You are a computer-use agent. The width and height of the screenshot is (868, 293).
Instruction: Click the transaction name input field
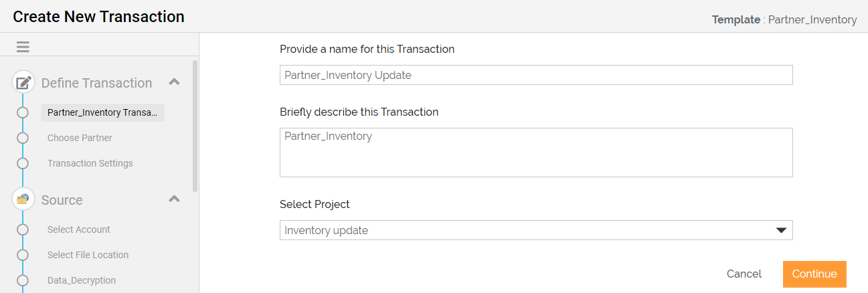click(535, 75)
